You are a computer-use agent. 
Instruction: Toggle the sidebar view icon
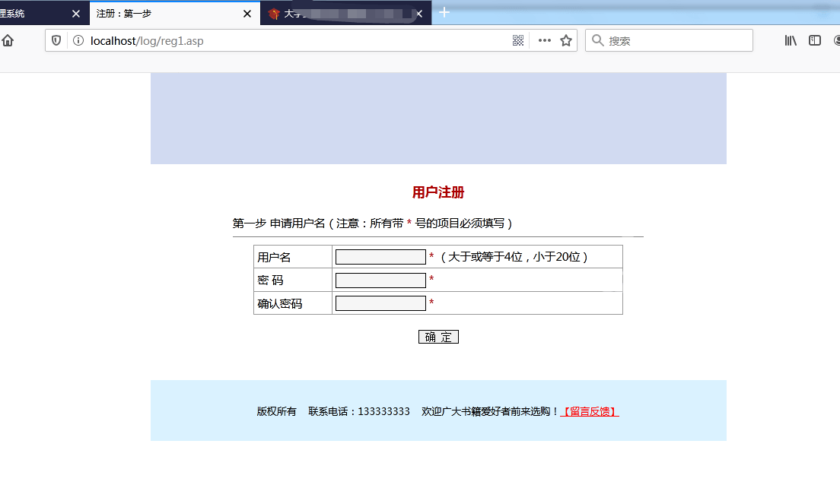click(815, 40)
